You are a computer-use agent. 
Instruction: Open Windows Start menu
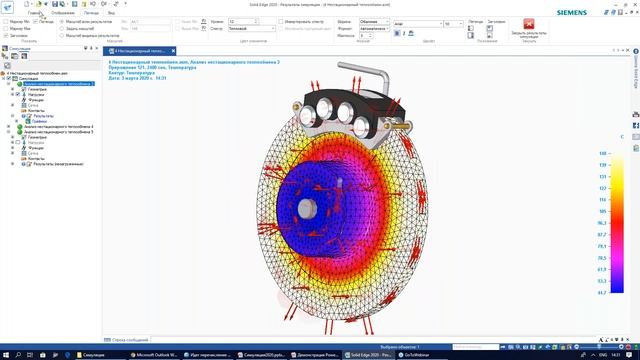[6, 355]
